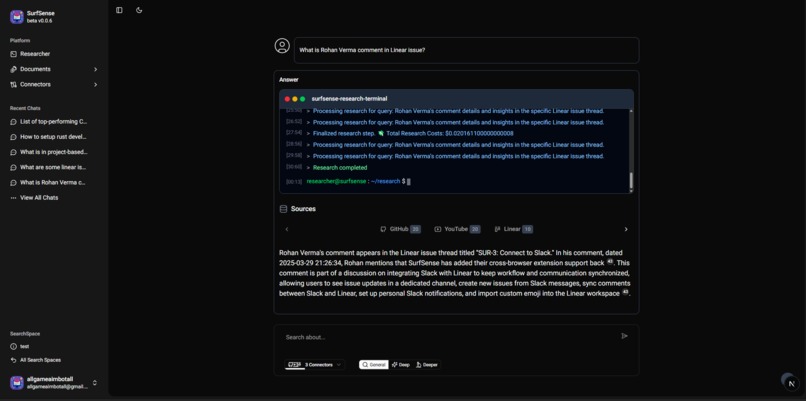Click the 'Research completed' terminal line
Viewport: 806px width, 401px height.
coord(340,168)
